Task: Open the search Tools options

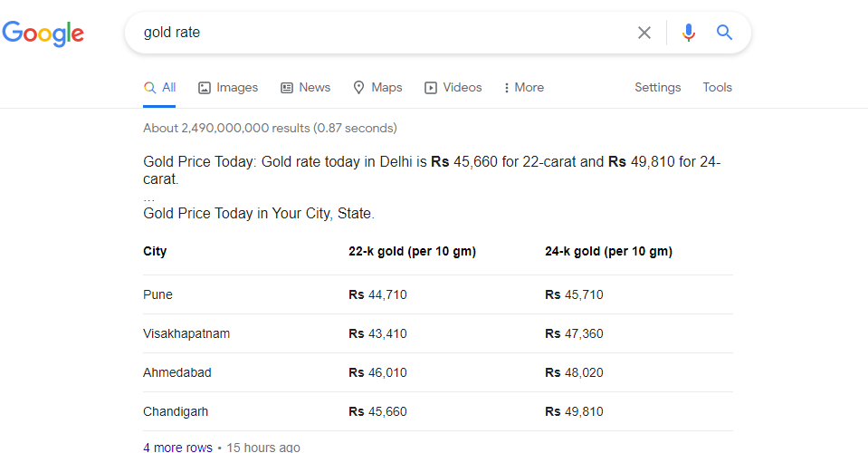Action: (x=718, y=88)
